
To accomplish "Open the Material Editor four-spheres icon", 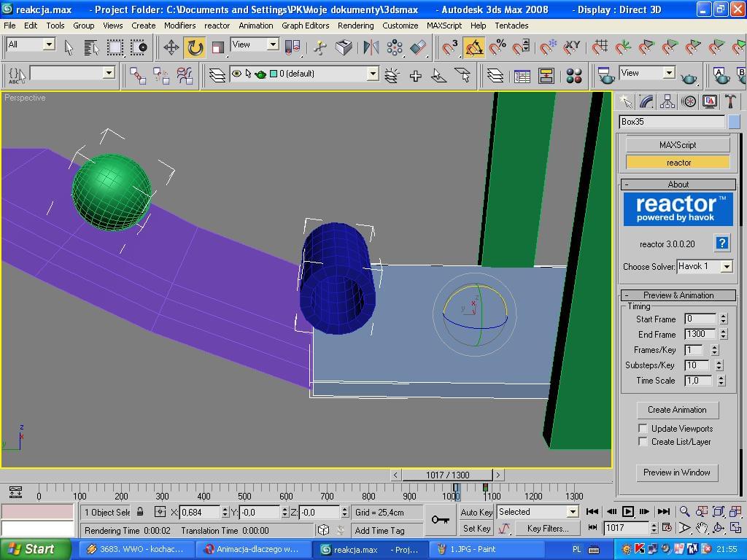I will pyautogui.click(x=574, y=75).
